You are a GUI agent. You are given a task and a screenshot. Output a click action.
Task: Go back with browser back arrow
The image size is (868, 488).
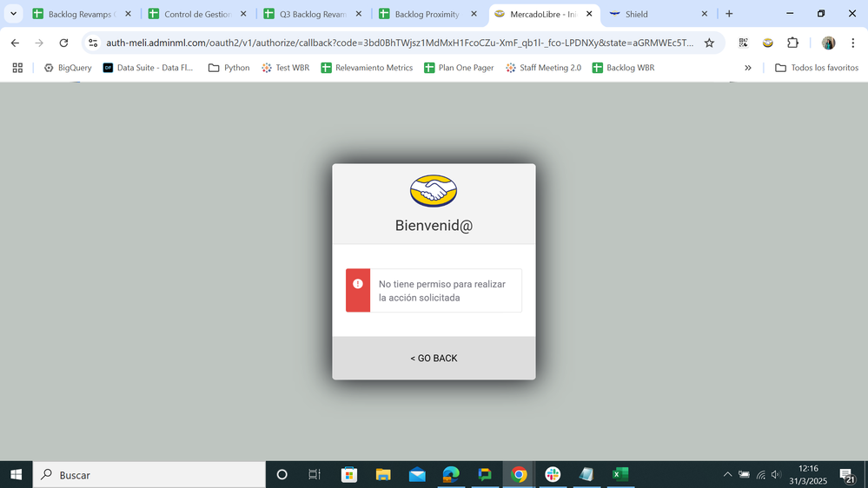15,43
